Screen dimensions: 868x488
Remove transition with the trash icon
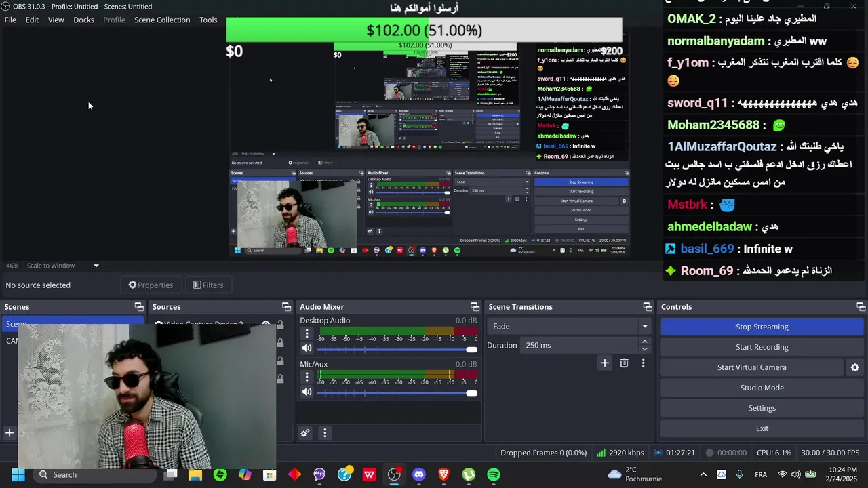(x=624, y=363)
